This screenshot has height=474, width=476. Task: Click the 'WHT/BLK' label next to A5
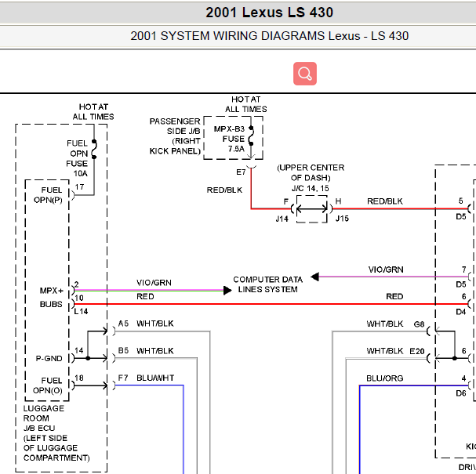tap(155, 324)
